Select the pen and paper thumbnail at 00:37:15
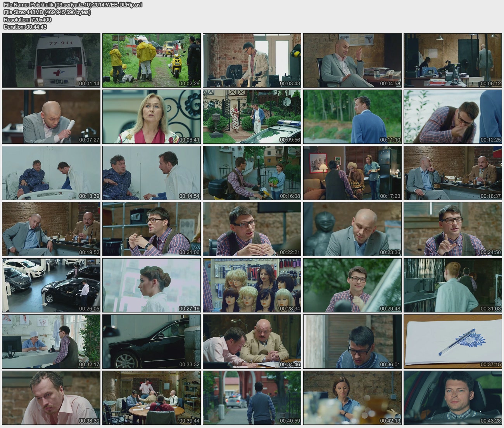The width and height of the screenshot is (504, 428). tap(453, 342)
